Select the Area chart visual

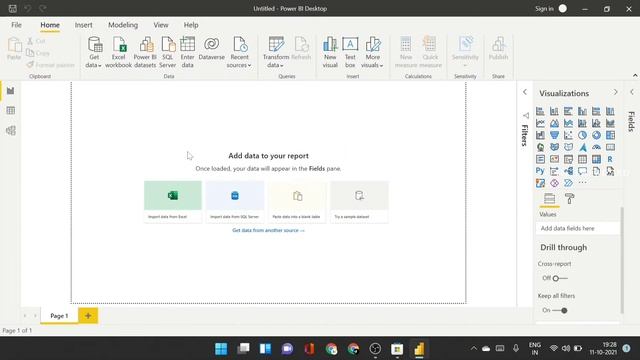pos(554,123)
